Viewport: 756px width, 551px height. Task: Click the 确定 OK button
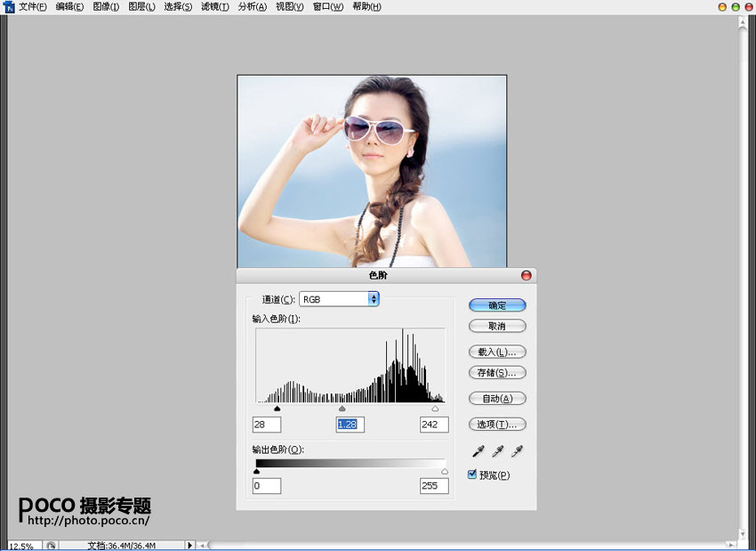pyautogui.click(x=497, y=305)
